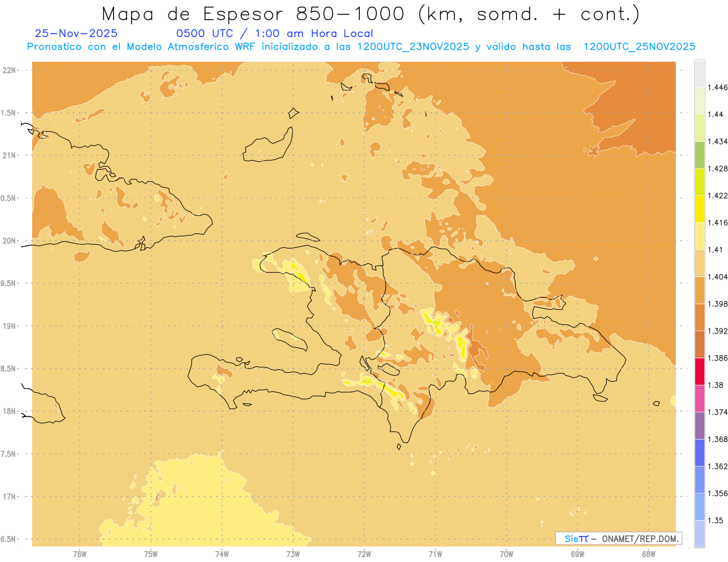728x562 pixels.
Task: Pick the pink legend swatch between 1.374 and 1.38
Action: point(699,398)
